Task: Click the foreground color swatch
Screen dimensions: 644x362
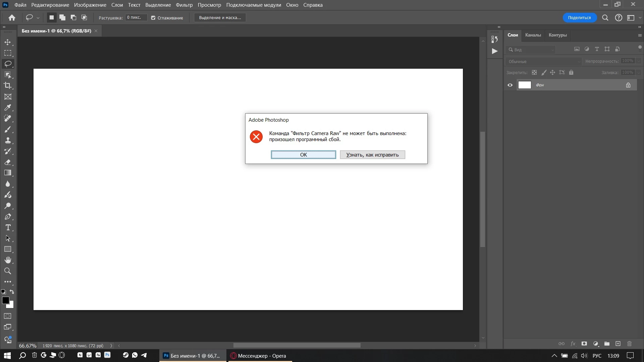Action: [x=5, y=300]
